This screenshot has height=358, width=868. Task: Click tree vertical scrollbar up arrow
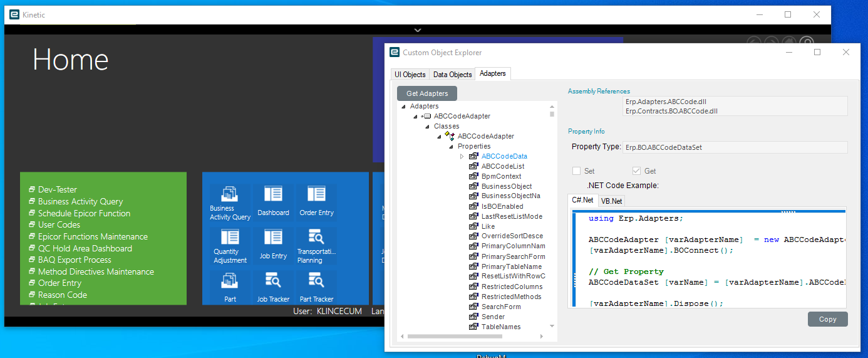(x=552, y=107)
